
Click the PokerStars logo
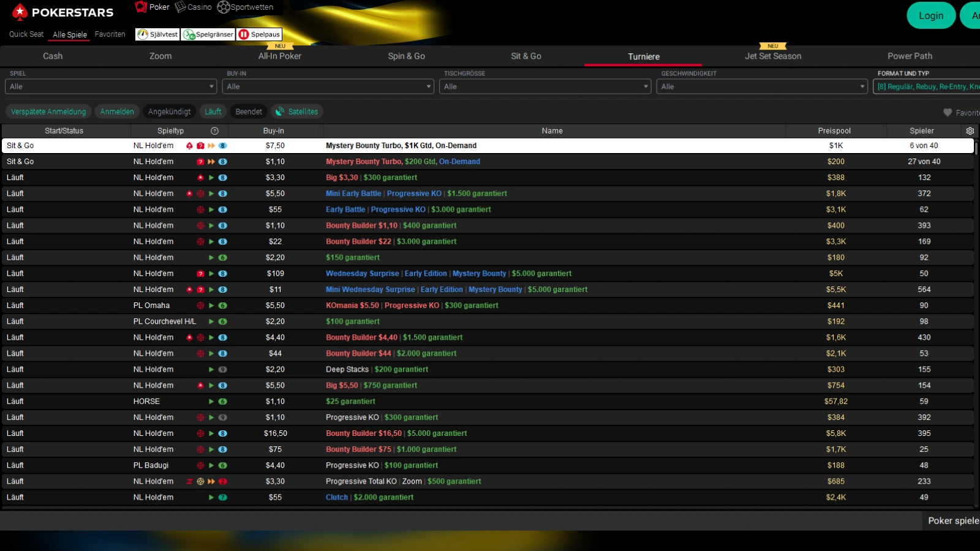(x=64, y=12)
